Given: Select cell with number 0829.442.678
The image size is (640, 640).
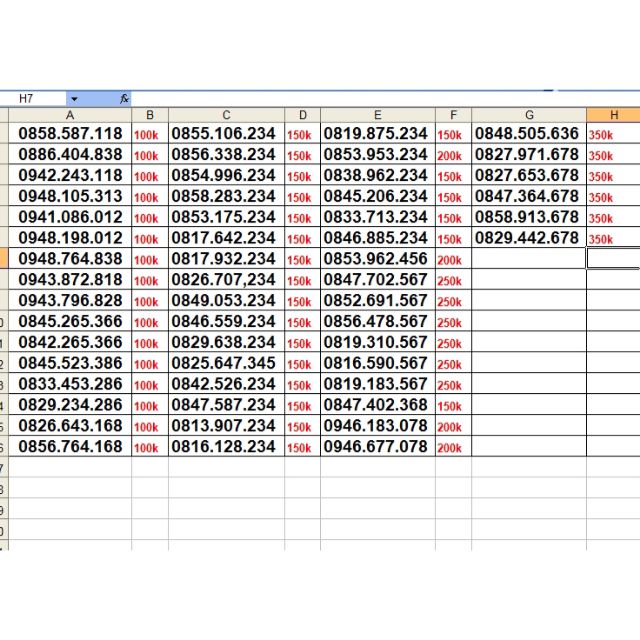Looking at the screenshot, I should (x=528, y=238).
